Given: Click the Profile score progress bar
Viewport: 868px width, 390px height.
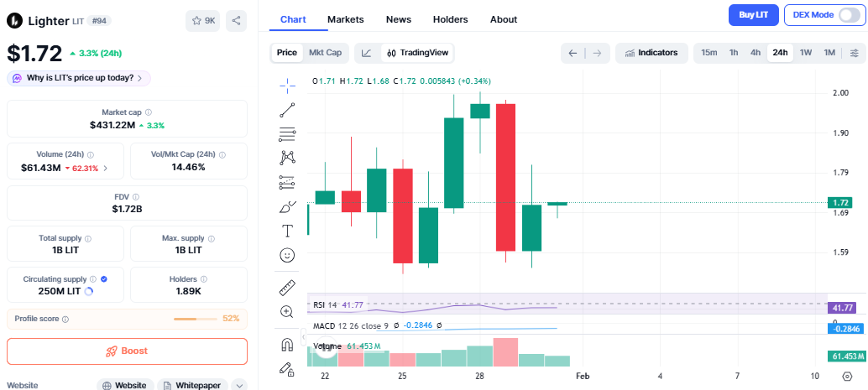Looking at the screenshot, I should pyautogui.click(x=196, y=319).
